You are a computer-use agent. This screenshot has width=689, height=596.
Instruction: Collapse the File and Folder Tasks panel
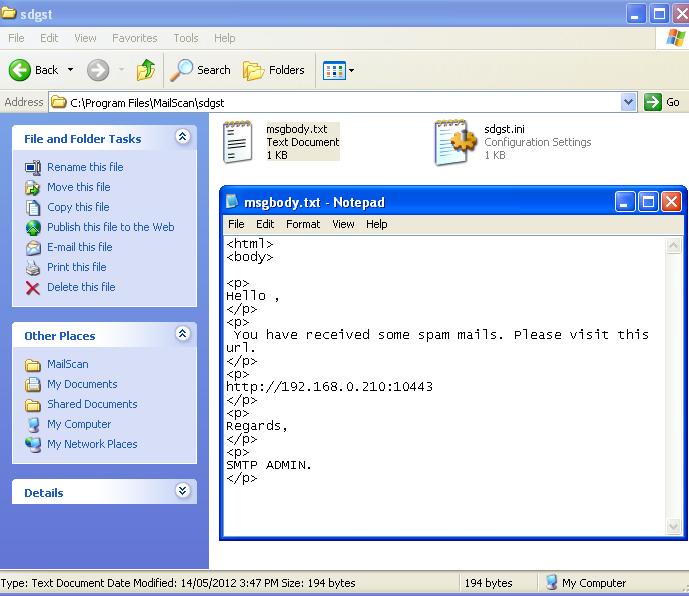183,137
